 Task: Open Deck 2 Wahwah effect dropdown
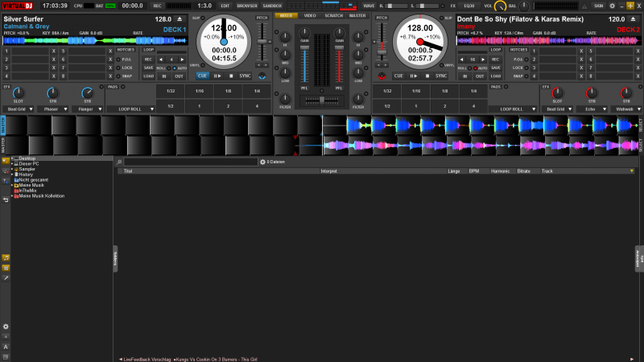point(626,109)
